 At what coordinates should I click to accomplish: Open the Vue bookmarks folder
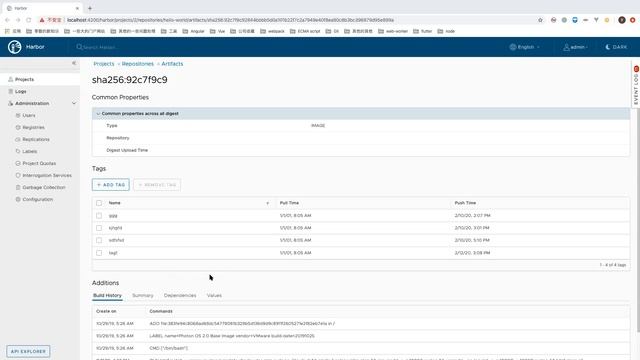click(x=218, y=31)
